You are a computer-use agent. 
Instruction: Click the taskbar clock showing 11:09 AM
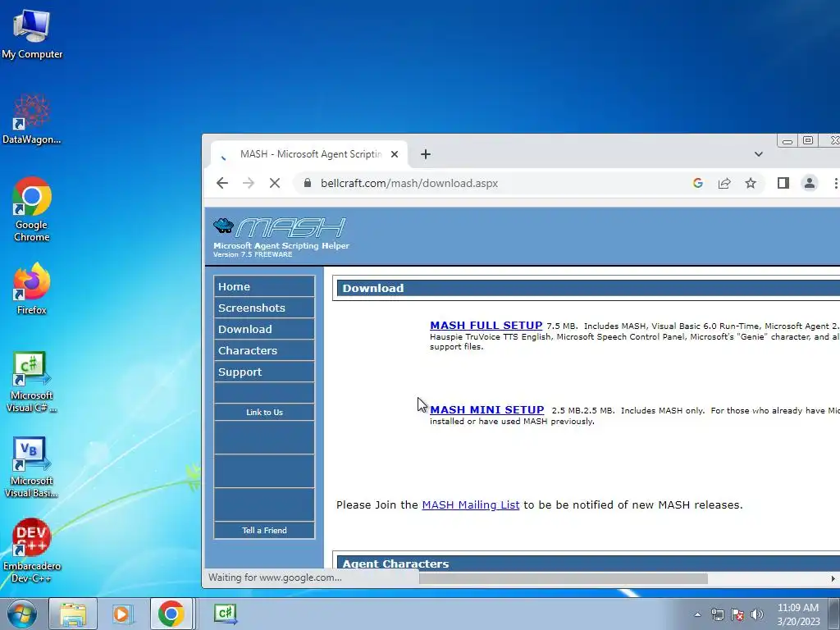tap(798, 614)
